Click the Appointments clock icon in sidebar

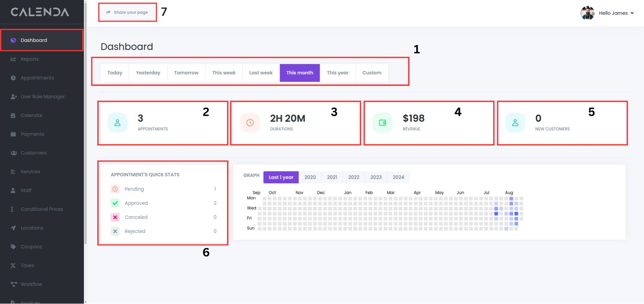pos(13,78)
